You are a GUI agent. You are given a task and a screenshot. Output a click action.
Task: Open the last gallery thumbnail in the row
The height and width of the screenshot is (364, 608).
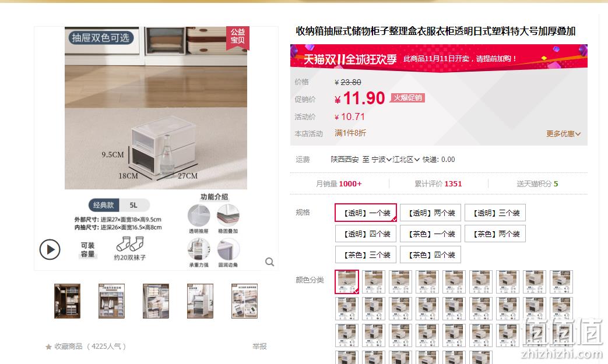click(244, 301)
